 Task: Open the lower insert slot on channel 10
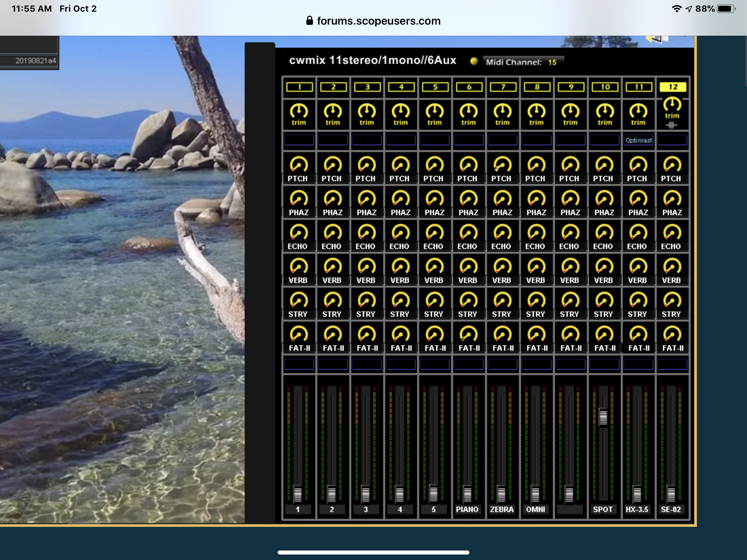604,364
